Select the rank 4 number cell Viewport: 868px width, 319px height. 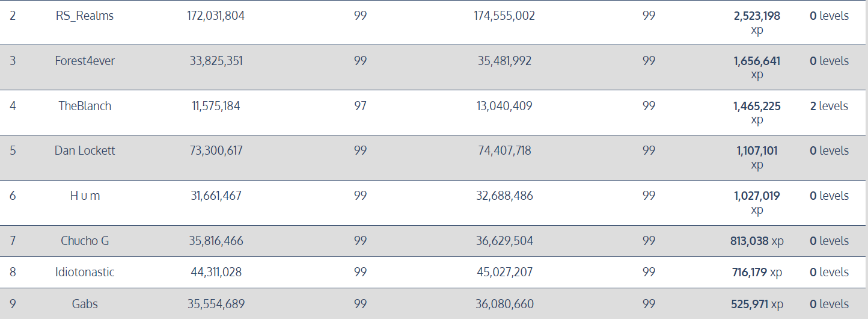tap(13, 106)
